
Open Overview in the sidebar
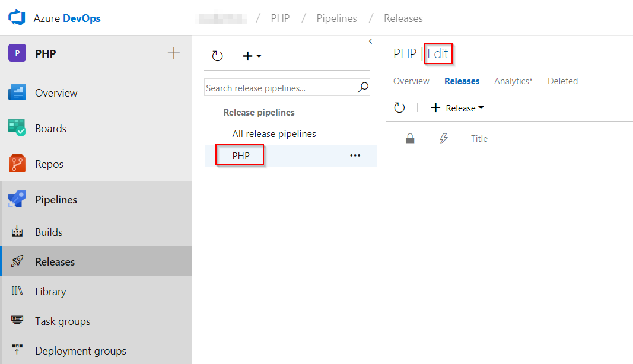click(56, 93)
